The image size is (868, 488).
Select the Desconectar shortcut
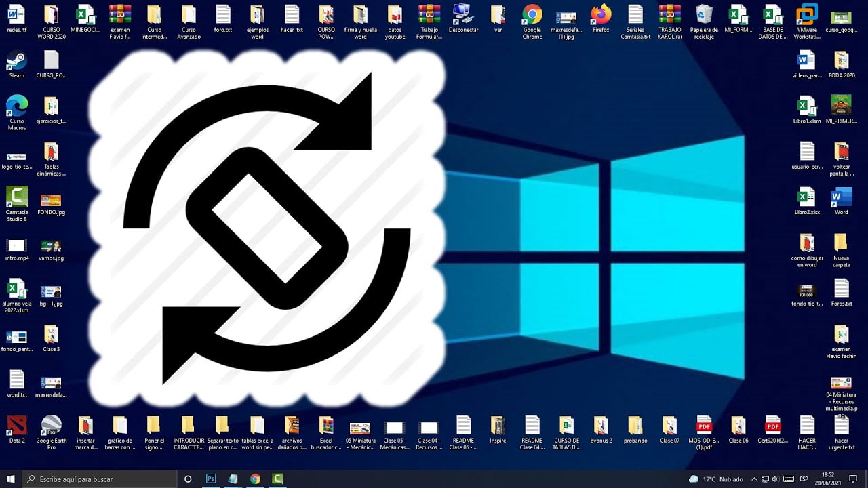click(x=463, y=18)
